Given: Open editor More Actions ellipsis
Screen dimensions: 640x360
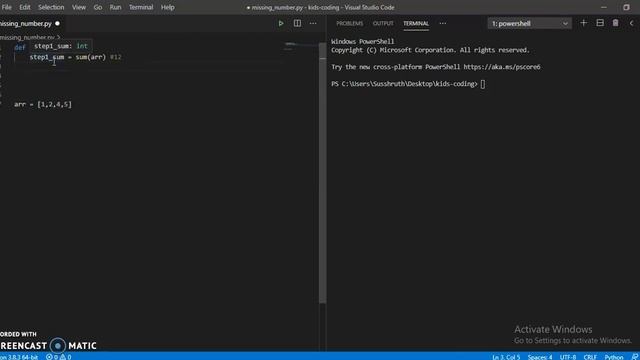Looking at the screenshot, I should click(x=313, y=24).
